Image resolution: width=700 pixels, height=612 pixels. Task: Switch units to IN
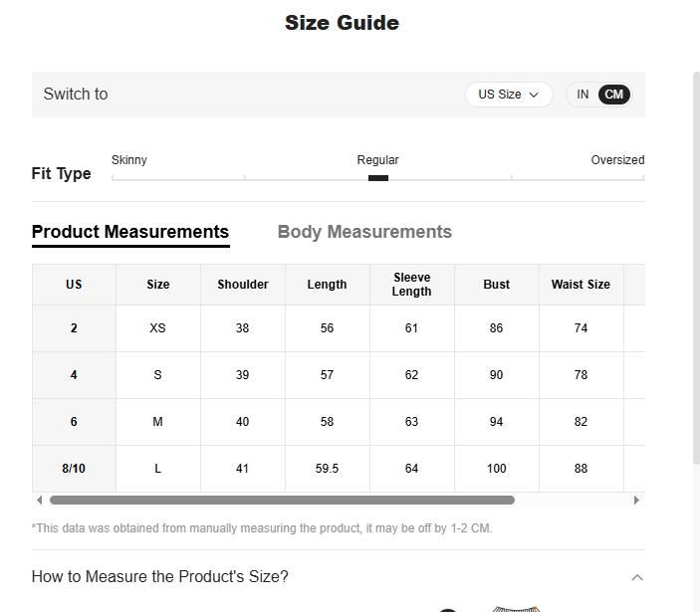click(x=583, y=95)
